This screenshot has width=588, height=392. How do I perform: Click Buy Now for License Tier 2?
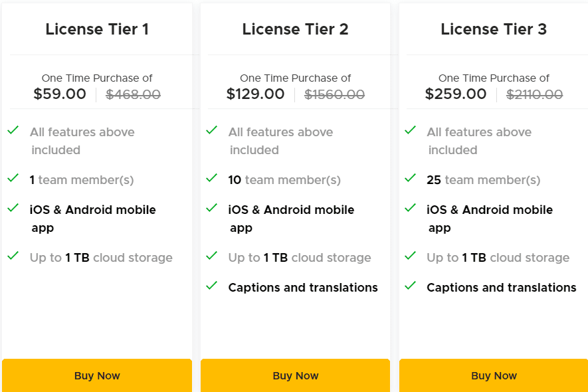(295, 375)
